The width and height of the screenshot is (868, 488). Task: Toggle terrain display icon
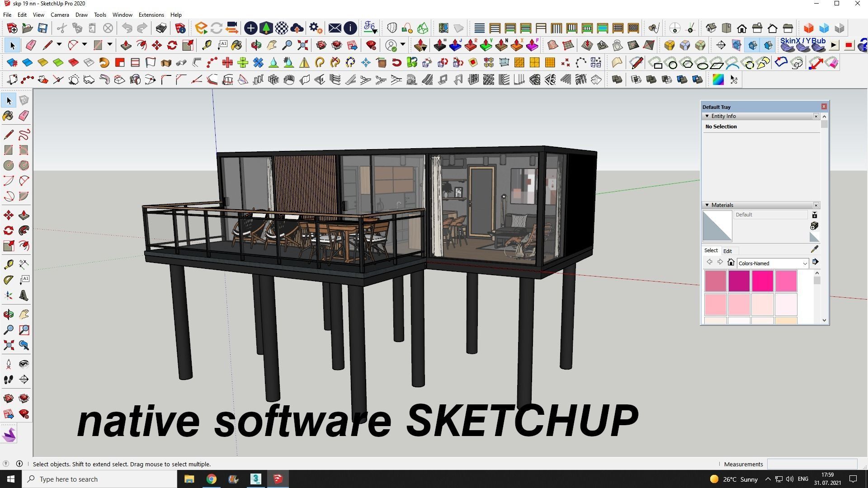pyautogui.click(x=459, y=28)
